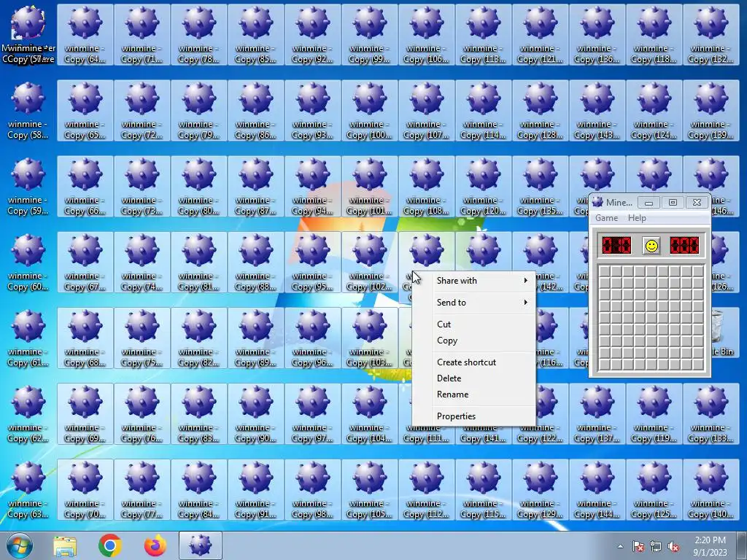Expand the Send to submenu arrow
Screen dimensions: 747x560
coord(525,303)
